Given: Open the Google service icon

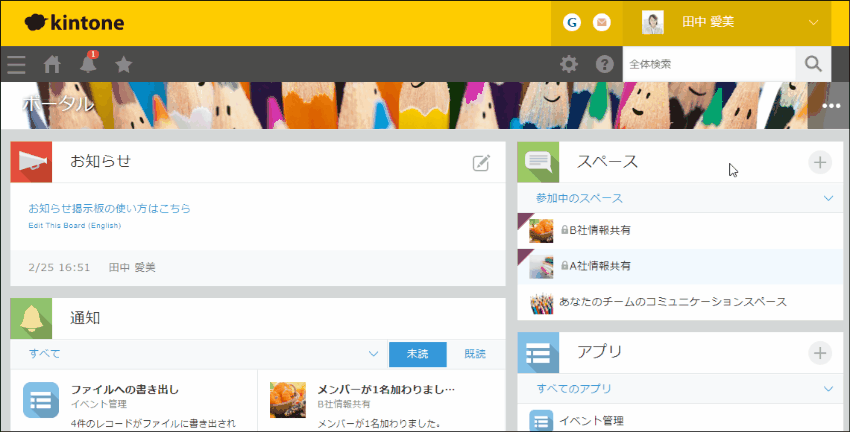Looking at the screenshot, I should 572,22.
